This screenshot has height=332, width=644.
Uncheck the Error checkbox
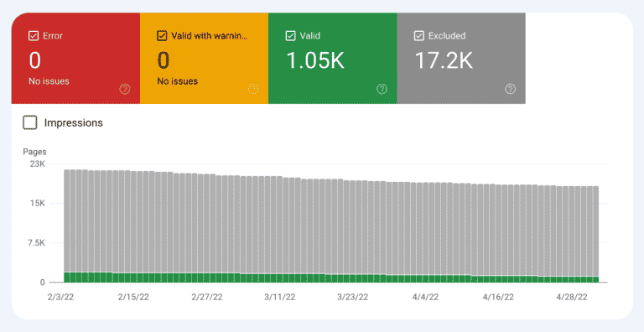point(34,36)
